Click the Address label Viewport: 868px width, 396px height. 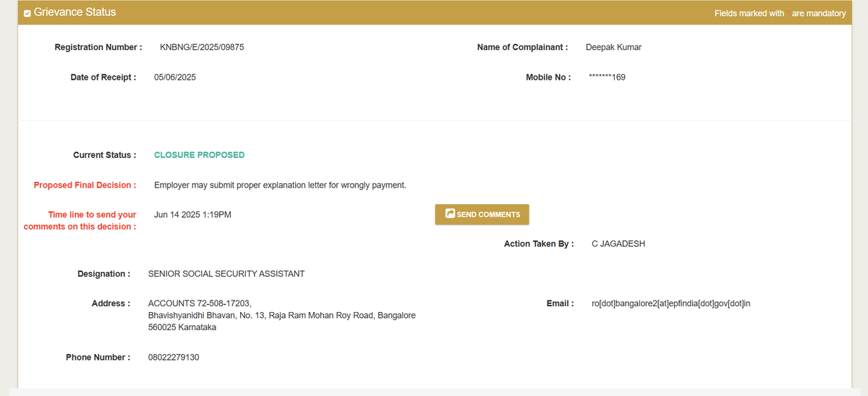111,303
